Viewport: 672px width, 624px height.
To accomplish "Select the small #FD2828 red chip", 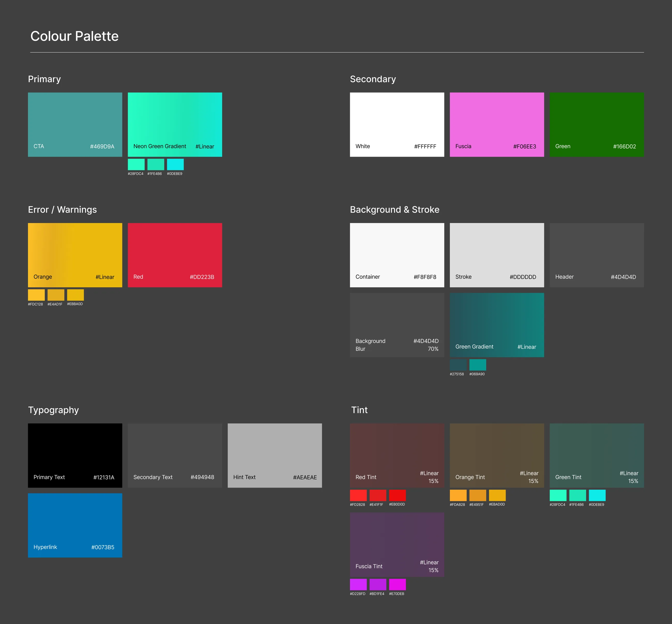I will point(358,495).
